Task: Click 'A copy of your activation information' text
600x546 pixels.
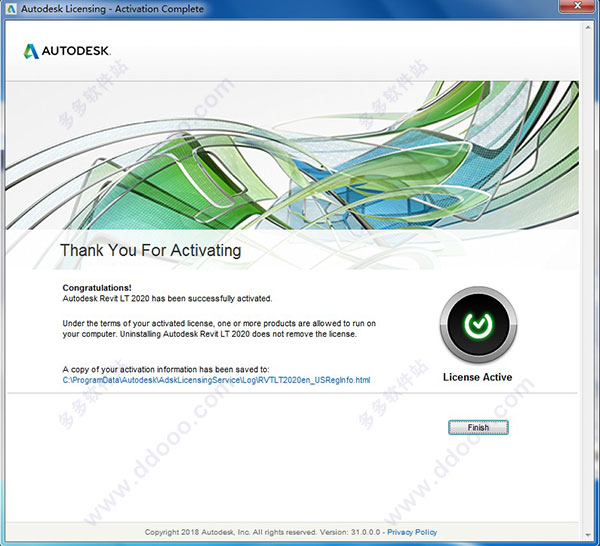Action: point(166,370)
